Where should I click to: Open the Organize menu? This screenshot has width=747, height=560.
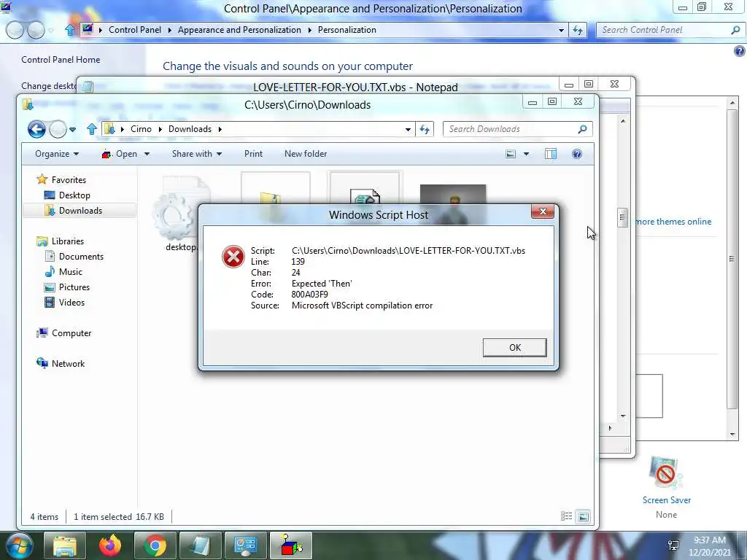coord(57,154)
